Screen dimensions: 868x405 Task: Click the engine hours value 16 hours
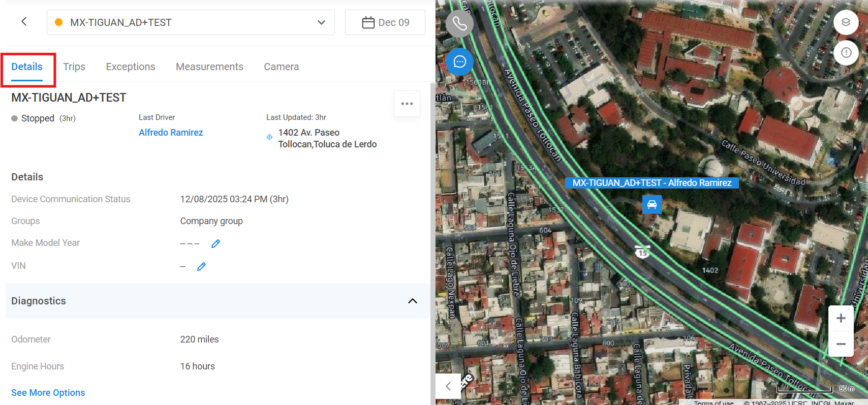coord(197,366)
